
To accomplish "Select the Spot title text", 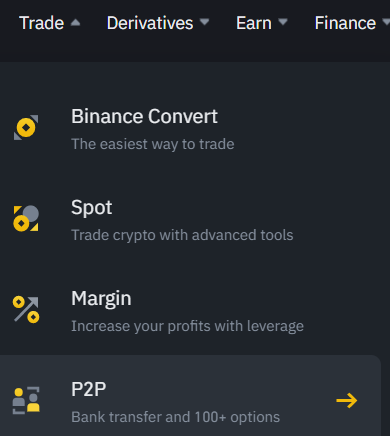I will tap(92, 208).
